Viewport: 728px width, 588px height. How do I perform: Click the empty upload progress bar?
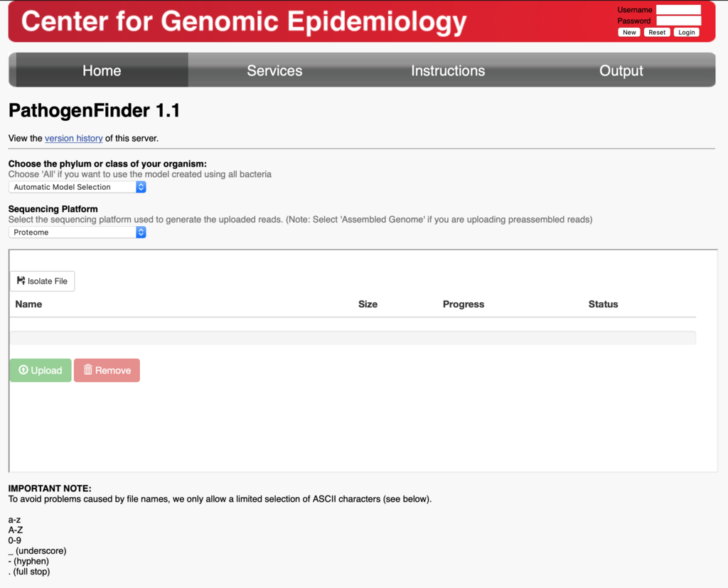(353, 338)
